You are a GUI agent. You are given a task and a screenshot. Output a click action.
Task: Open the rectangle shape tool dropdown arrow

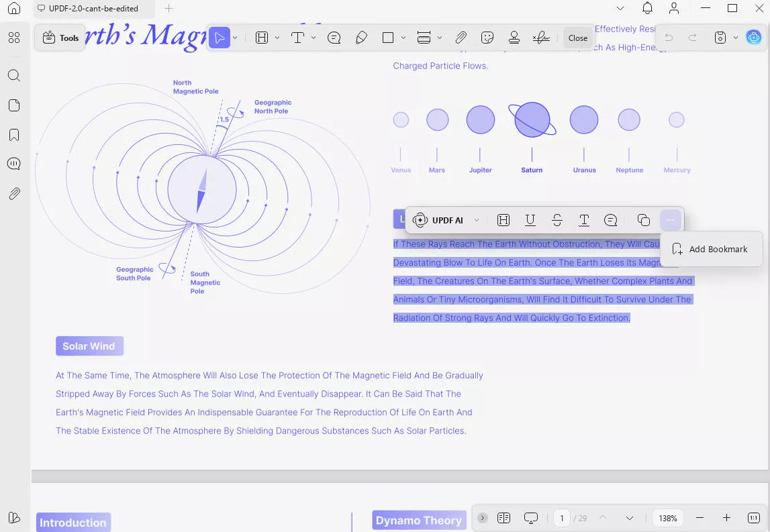coord(403,38)
